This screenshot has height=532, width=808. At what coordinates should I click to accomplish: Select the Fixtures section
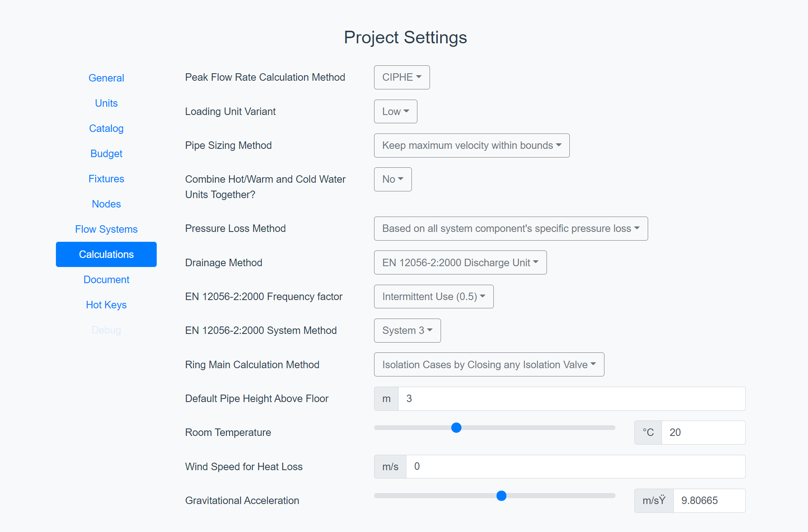click(x=106, y=179)
